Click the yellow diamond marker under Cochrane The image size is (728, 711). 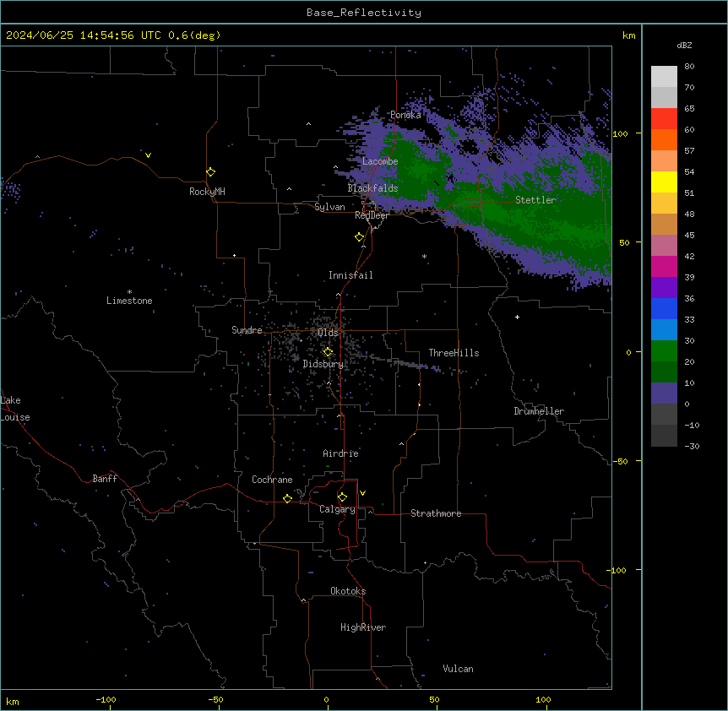pyautogui.click(x=287, y=498)
